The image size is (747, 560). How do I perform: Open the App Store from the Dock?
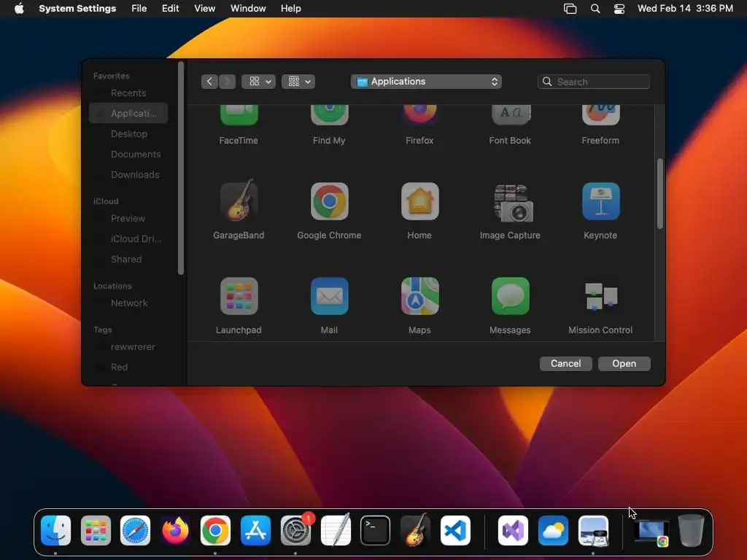(255, 530)
